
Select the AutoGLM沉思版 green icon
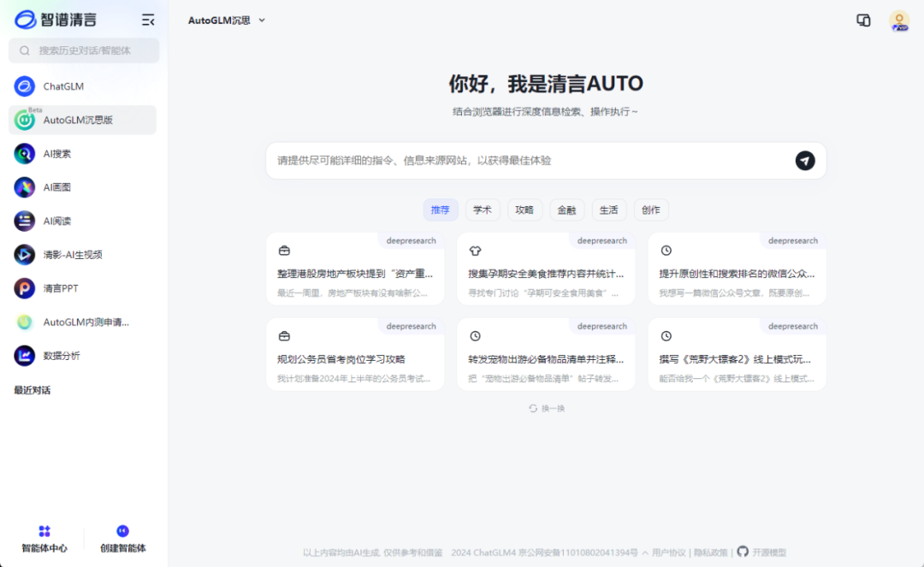(x=24, y=120)
